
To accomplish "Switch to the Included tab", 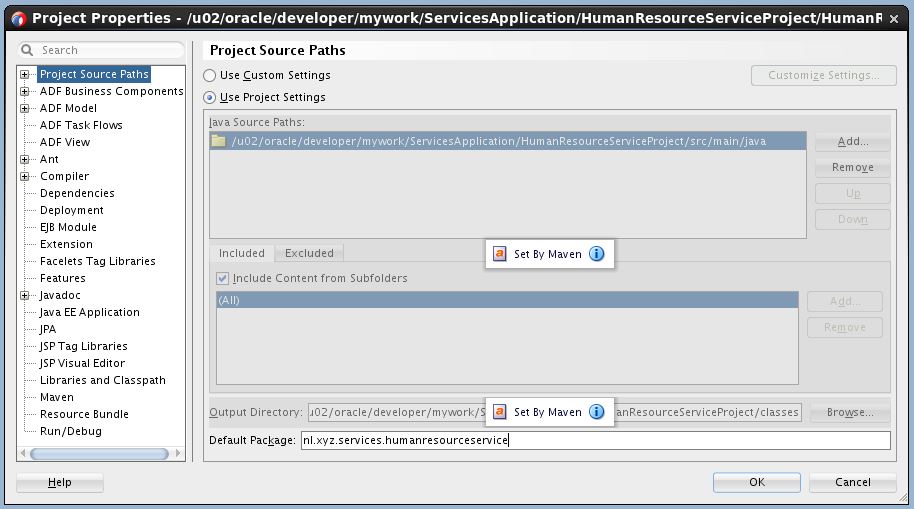I will click(242, 253).
